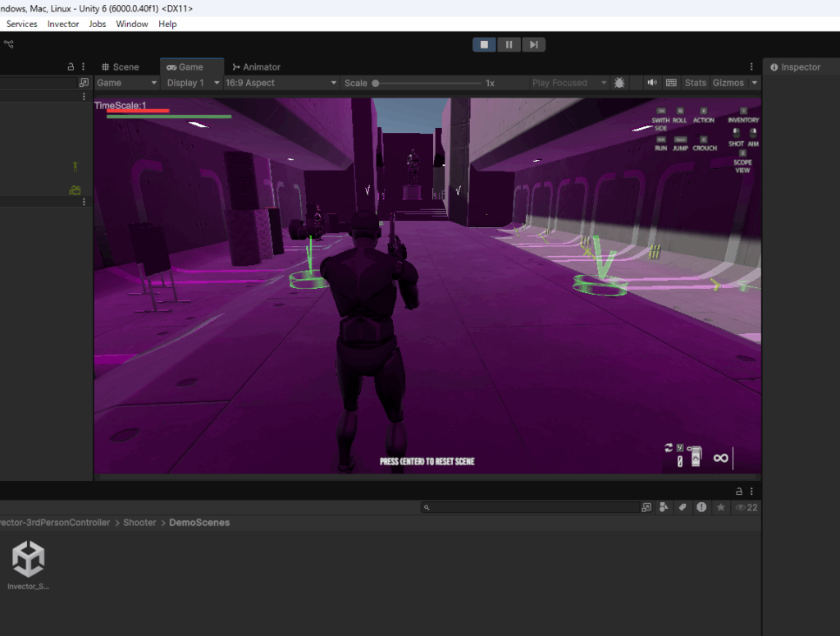The height and width of the screenshot is (636, 840).
Task: Toggle the Stats overlay
Action: pos(695,83)
